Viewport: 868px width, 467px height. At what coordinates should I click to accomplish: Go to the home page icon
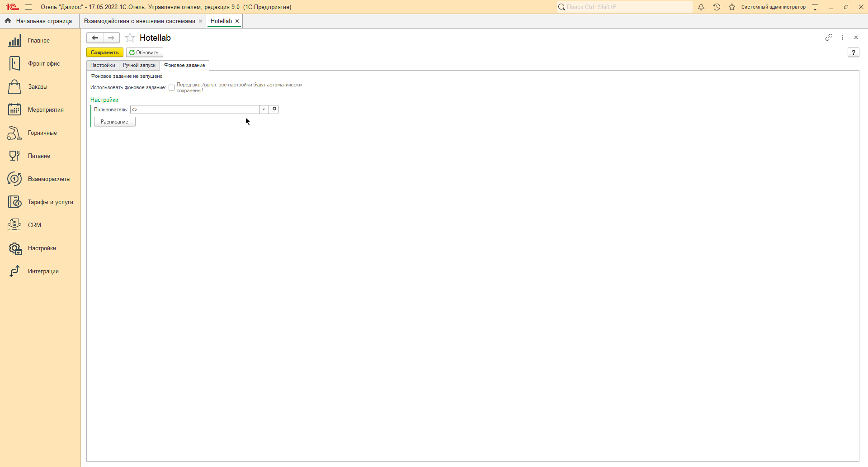point(8,21)
